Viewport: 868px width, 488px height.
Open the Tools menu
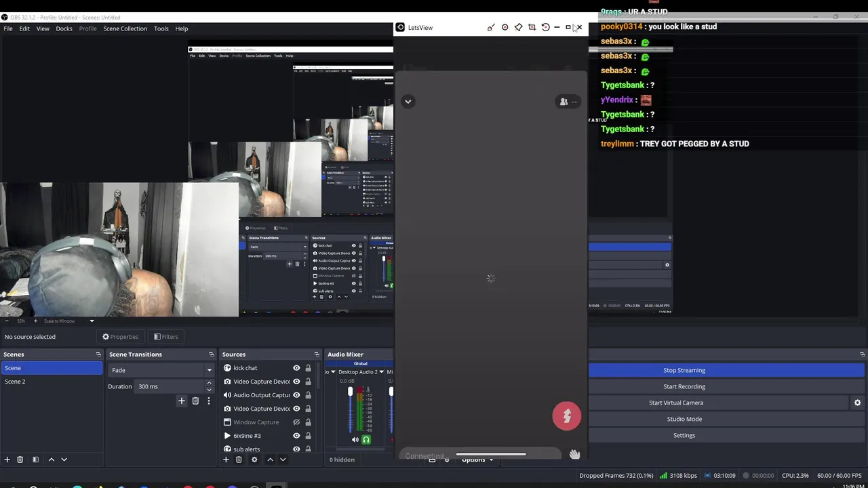tap(161, 28)
